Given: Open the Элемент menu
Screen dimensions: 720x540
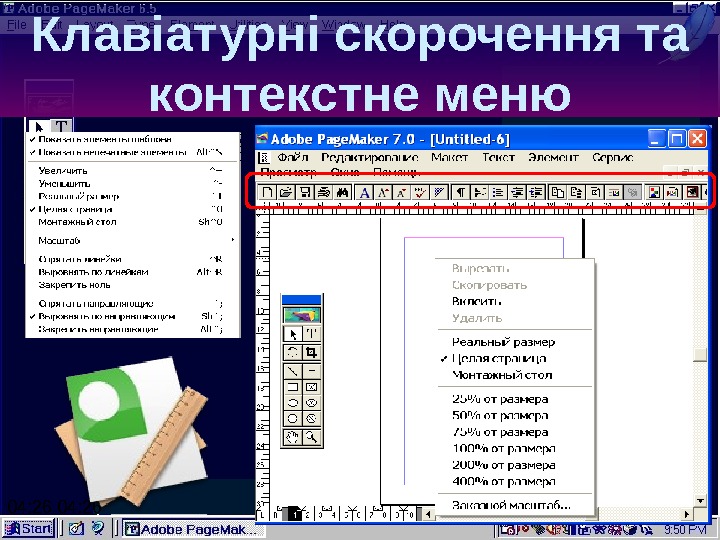Looking at the screenshot, I should pyautogui.click(x=553, y=158).
